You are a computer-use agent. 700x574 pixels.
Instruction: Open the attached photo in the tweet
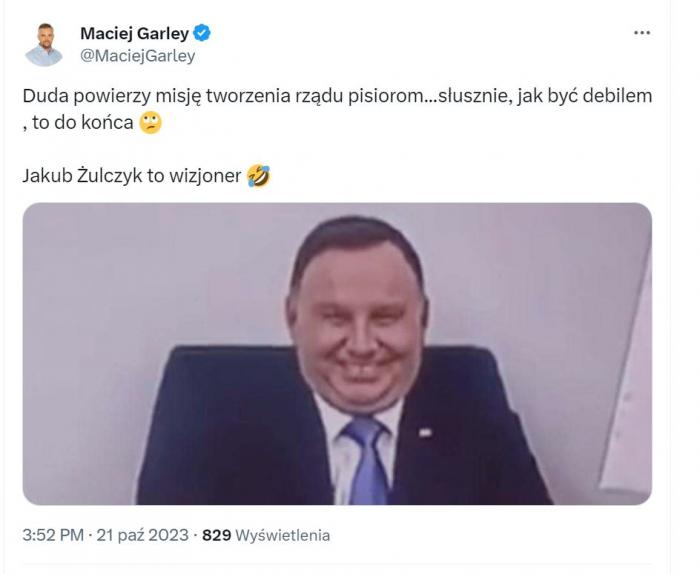(x=337, y=354)
